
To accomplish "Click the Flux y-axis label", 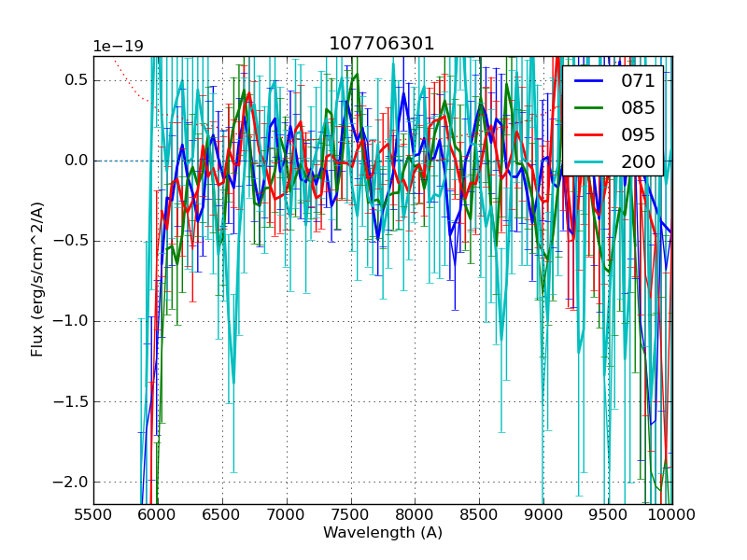I will tap(38, 279).
